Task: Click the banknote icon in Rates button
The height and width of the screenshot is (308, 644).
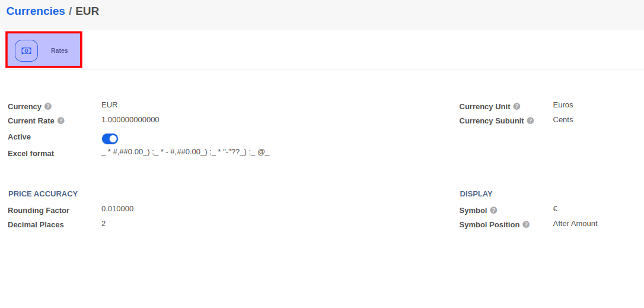Action: (26, 51)
